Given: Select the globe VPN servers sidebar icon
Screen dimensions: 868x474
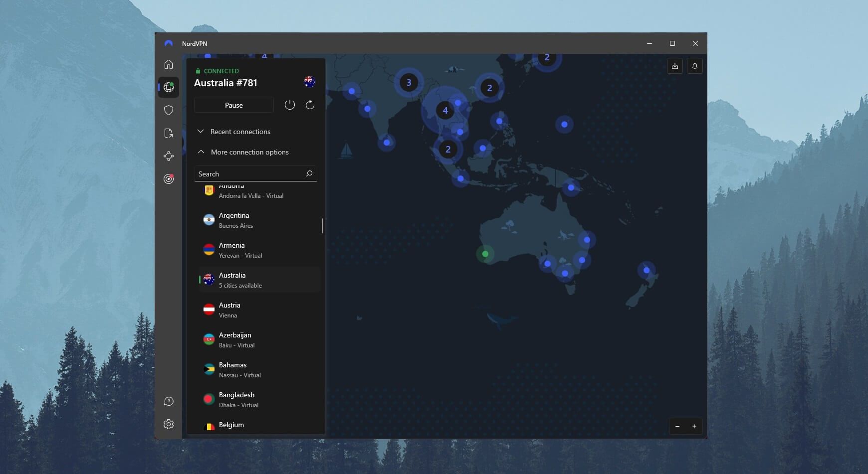Looking at the screenshot, I should (169, 87).
